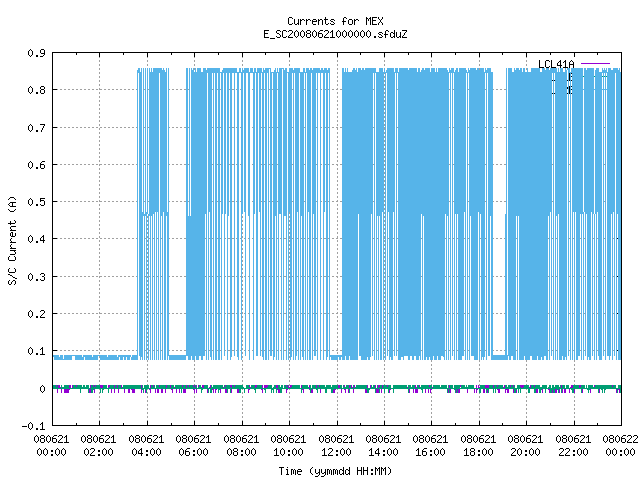The width and height of the screenshot is (640, 480).
Task: Click the 'Currents for MEX' chart title
Action: [335, 21]
